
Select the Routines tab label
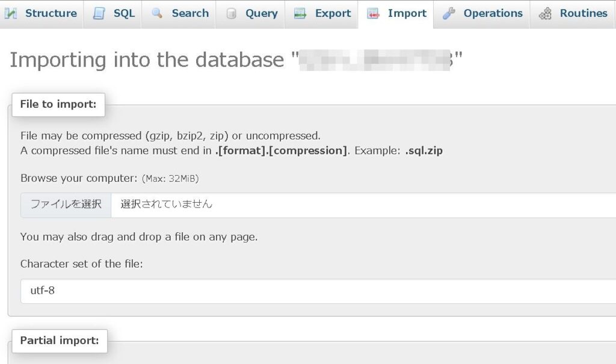[584, 13]
